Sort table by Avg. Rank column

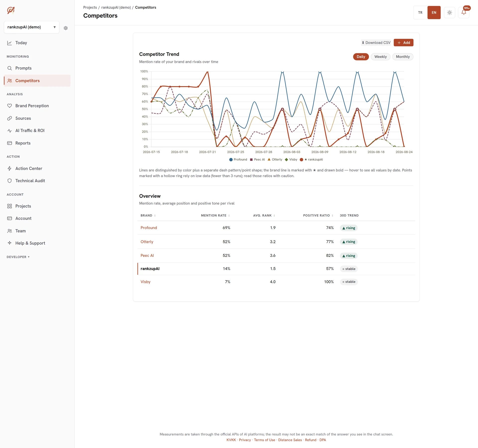coord(264,216)
